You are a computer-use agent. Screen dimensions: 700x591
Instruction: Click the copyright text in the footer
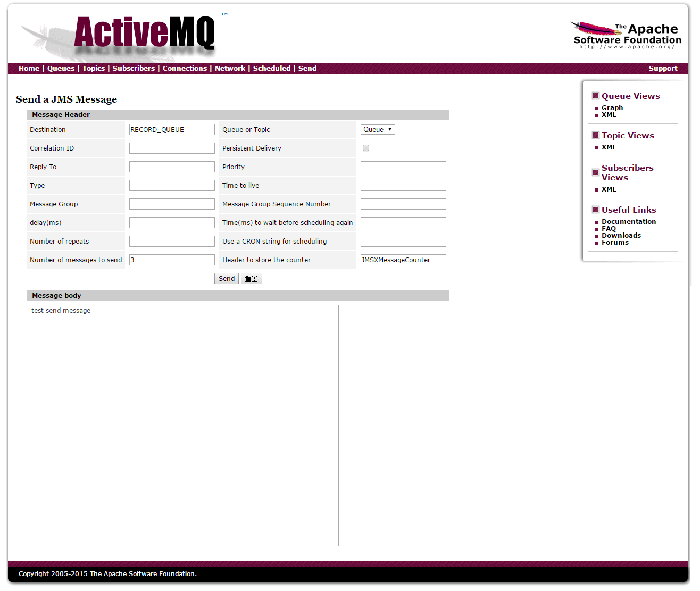point(107,573)
